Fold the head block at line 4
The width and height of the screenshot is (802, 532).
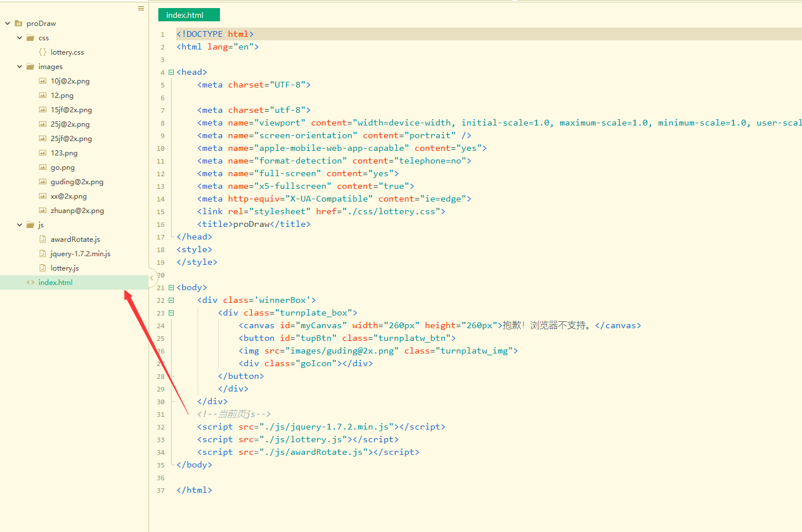click(x=171, y=73)
